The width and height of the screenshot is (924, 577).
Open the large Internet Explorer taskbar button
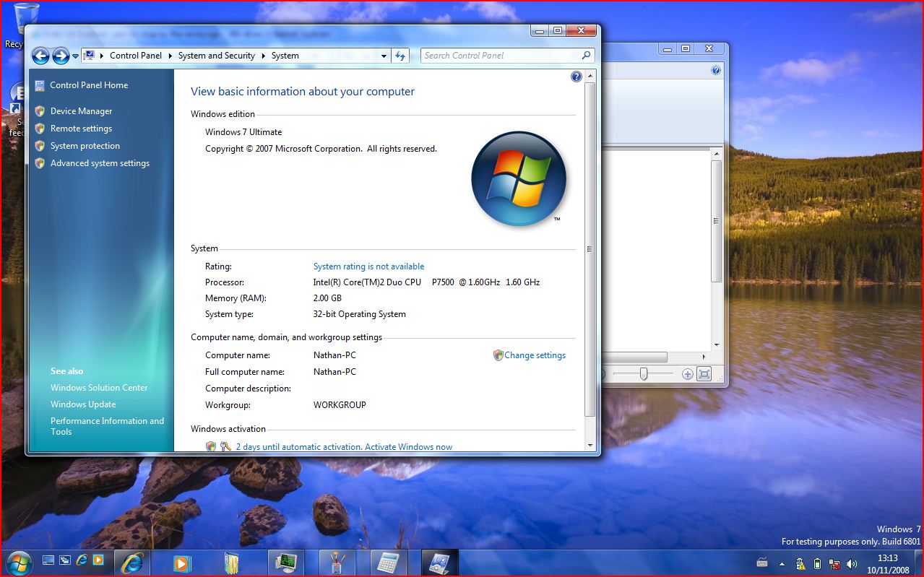pyautogui.click(x=133, y=563)
